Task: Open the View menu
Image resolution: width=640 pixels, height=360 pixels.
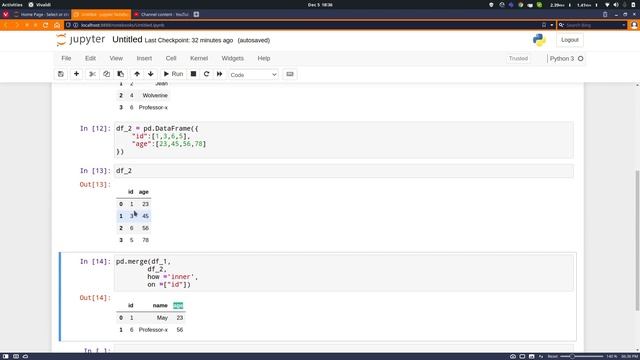Action: [116, 58]
